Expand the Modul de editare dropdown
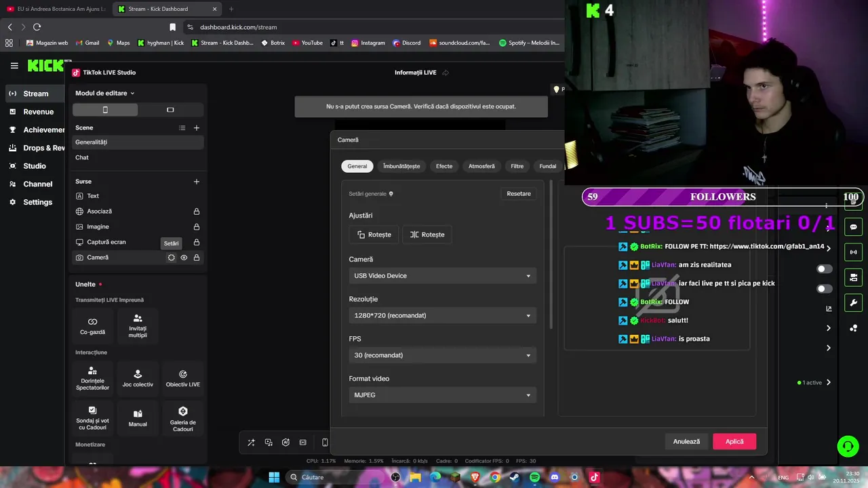The image size is (868, 488). [105, 93]
